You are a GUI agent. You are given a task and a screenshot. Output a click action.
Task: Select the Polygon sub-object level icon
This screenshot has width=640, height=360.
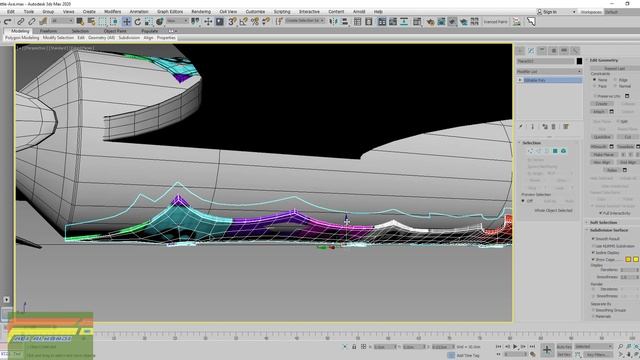tap(555, 151)
